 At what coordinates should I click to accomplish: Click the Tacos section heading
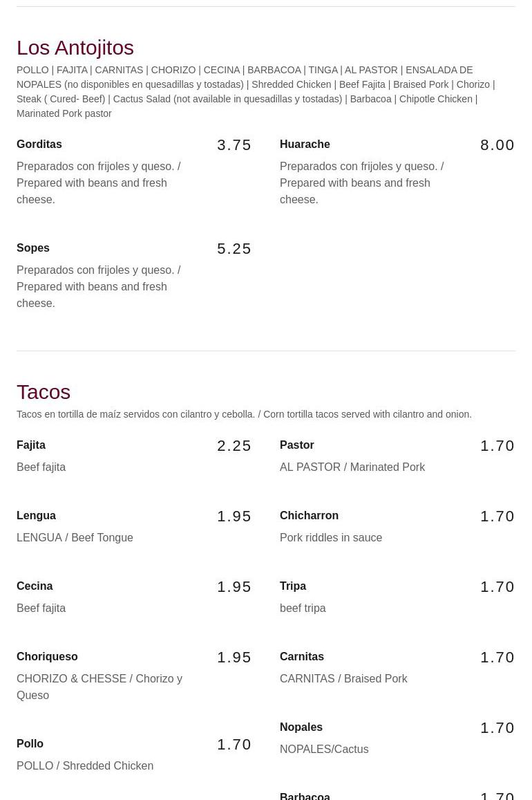(x=44, y=392)
